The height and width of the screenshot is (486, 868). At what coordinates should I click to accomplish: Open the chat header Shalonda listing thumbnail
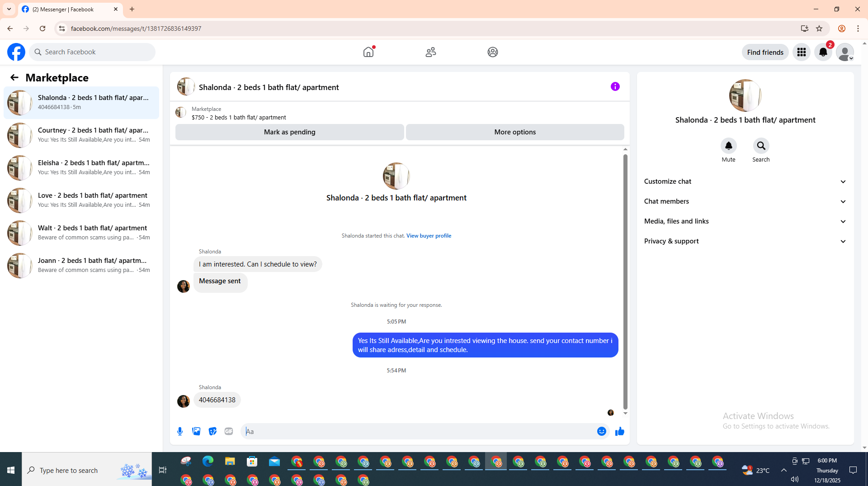(186, 86)
